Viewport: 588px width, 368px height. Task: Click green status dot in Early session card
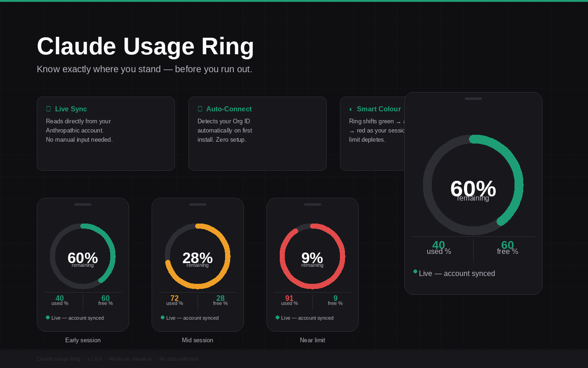[48, 317]
